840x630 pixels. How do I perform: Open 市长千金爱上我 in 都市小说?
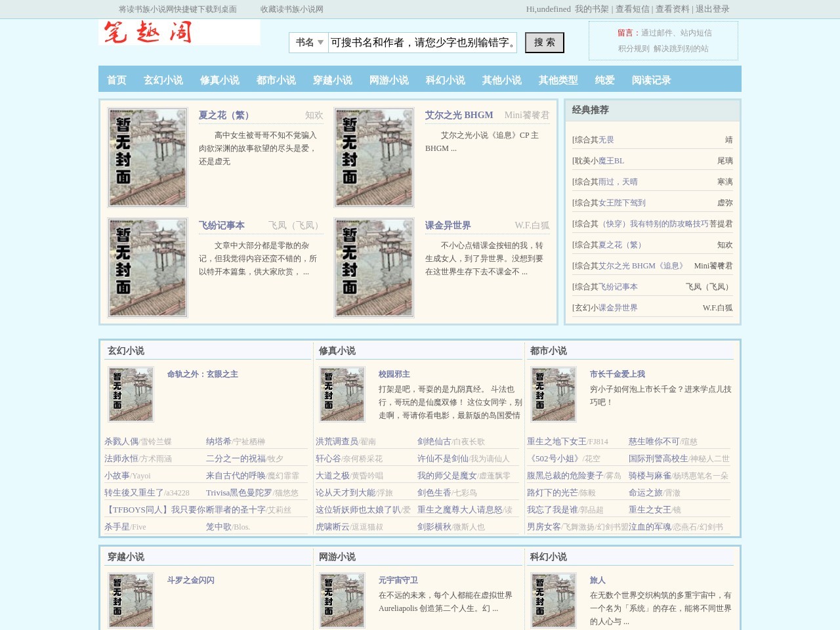click(616, 373)
